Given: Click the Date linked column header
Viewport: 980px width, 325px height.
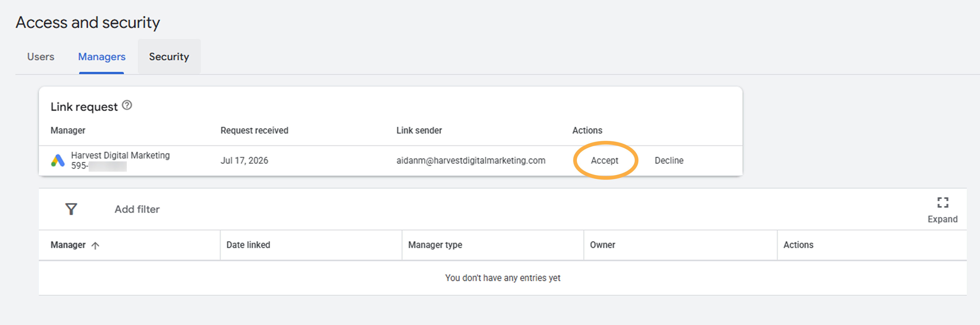Looking at the screenshot, I should click(x=248, y=245).
